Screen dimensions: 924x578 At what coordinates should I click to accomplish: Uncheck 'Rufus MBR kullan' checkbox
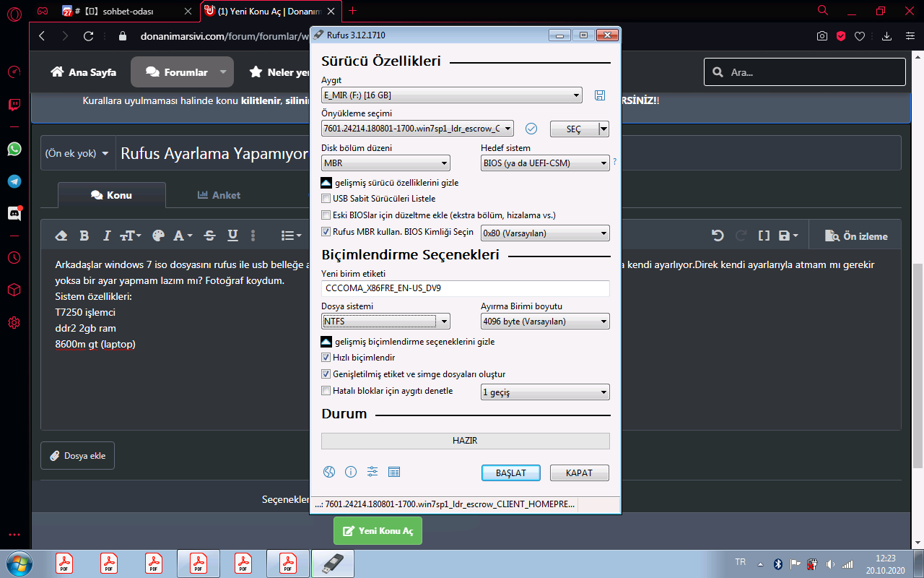coord(326,232)
